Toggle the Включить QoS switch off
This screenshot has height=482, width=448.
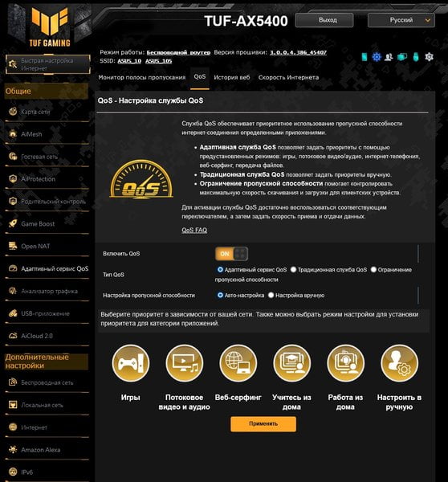[x=231, y=254]
